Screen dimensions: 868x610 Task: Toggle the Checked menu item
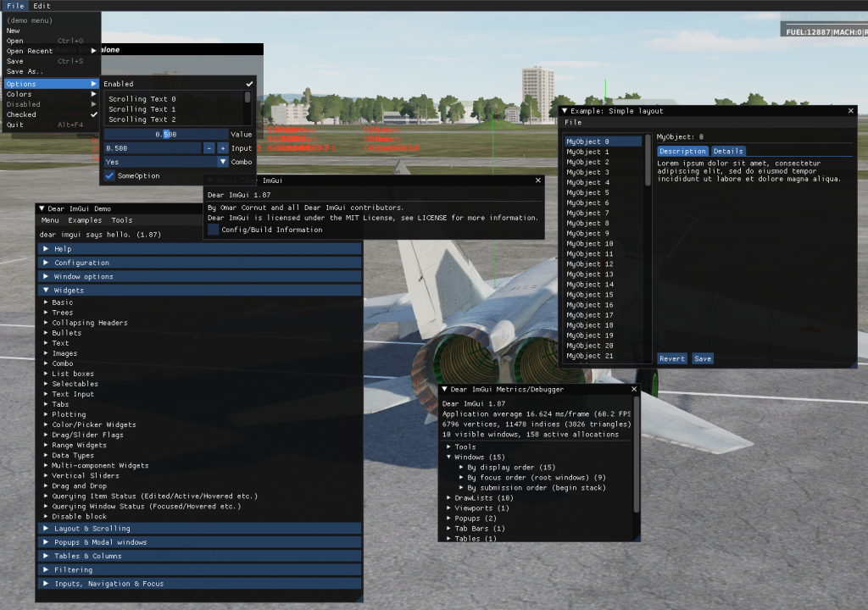click(52, 114)
